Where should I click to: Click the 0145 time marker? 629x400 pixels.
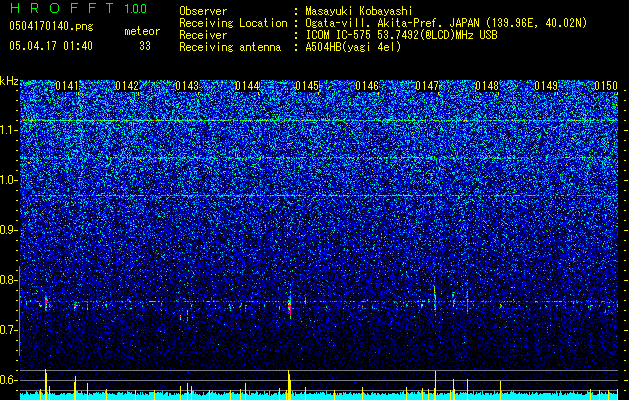coord(307,86)
